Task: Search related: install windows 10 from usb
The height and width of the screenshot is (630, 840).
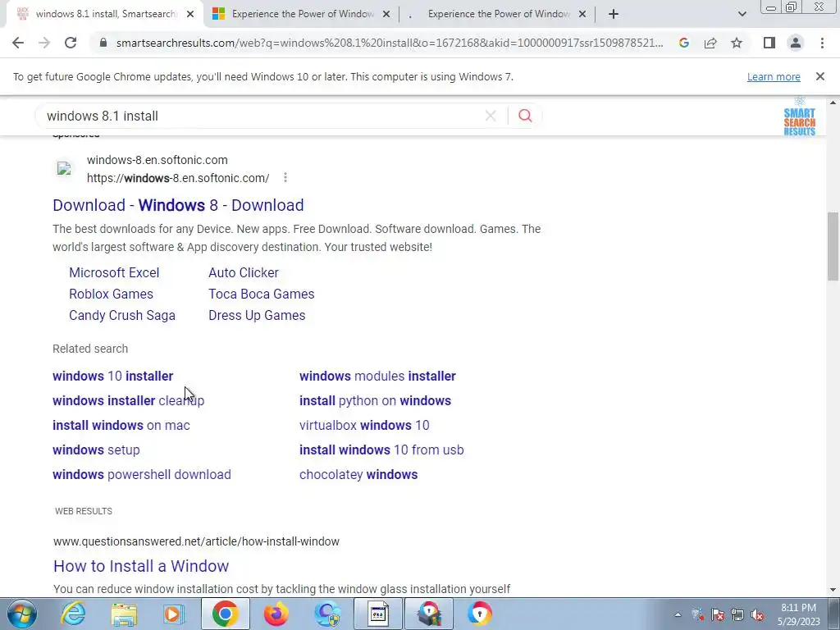Action: pyautogui.click(x=382, y=450)
